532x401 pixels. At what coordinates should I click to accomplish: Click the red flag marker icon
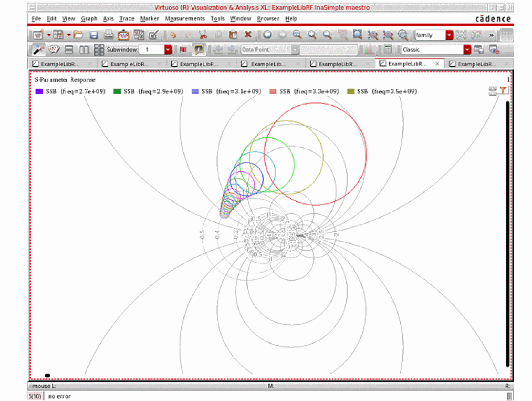[183, 50]
